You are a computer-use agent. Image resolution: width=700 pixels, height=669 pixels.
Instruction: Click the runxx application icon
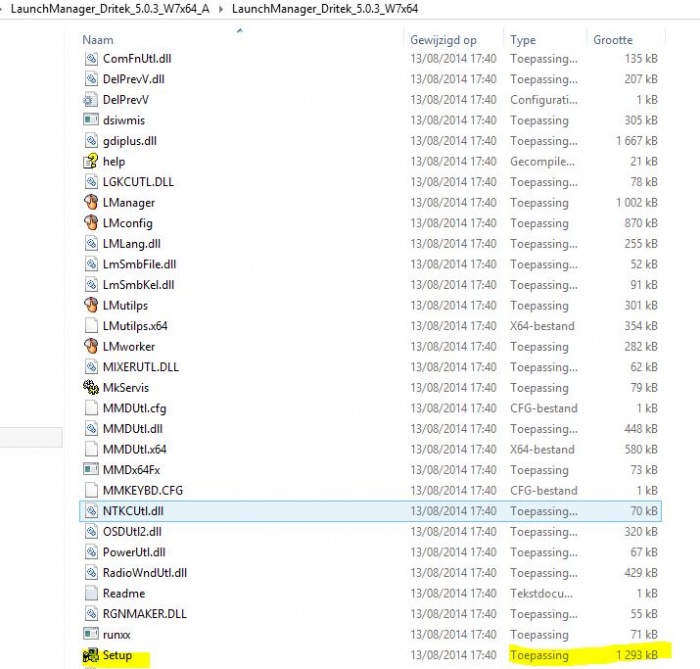(x=91, y=634)
